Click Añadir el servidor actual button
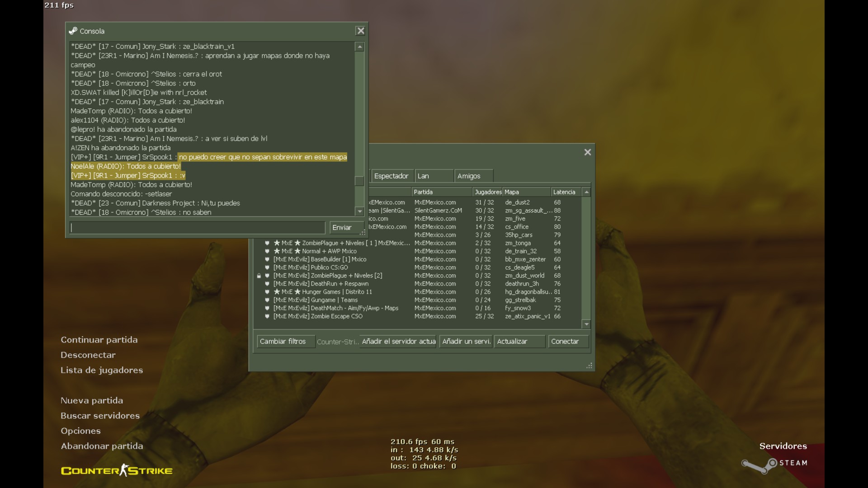 click(398, 342)
